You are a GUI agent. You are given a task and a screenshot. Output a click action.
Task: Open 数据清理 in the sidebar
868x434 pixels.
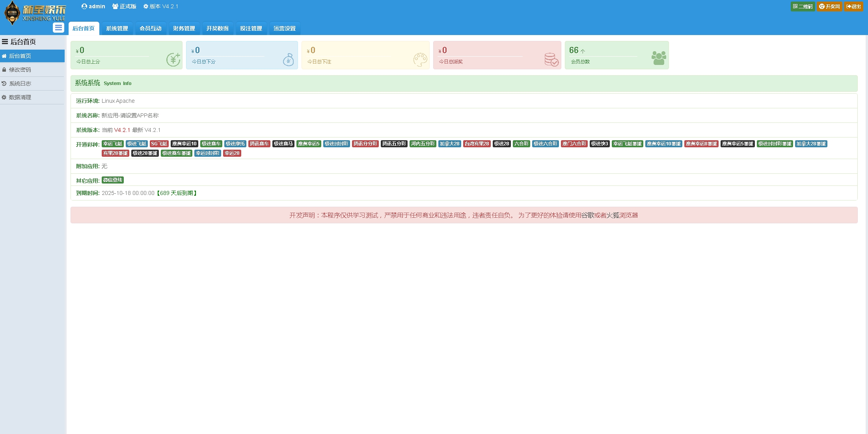[20, 97]
